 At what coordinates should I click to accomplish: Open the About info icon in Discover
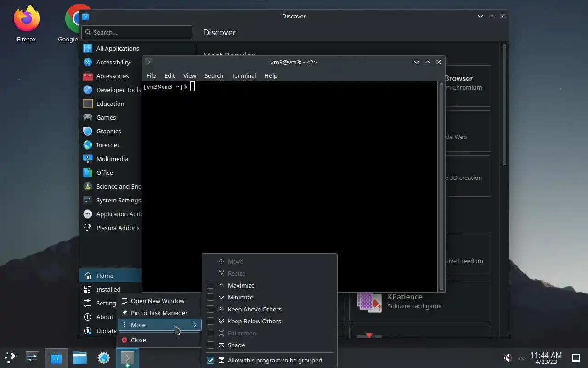click(88, 317)
